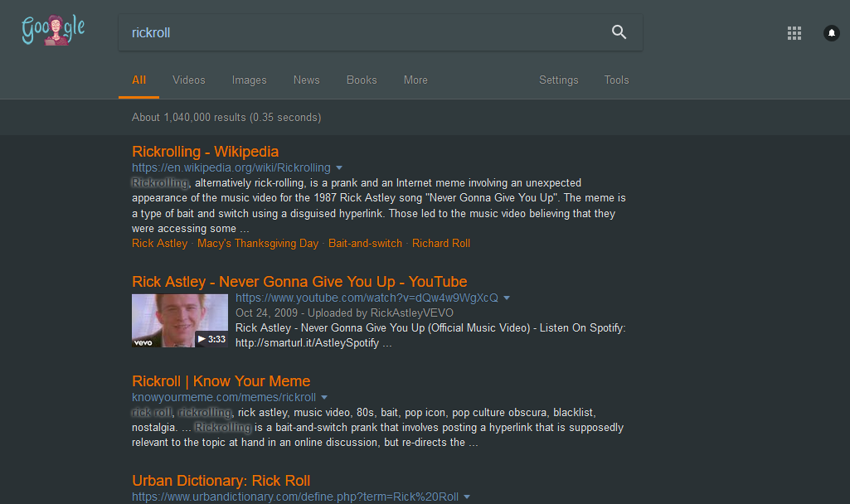Screen dimensions: 850x504
Task: Click the en.wikipedia.org/wiki/Rickrolling URL text
Action: [231, 168]
